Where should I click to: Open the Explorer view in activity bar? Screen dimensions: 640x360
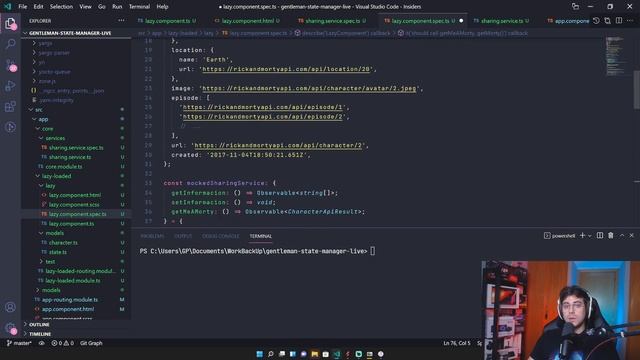click(x=10, y=23)
